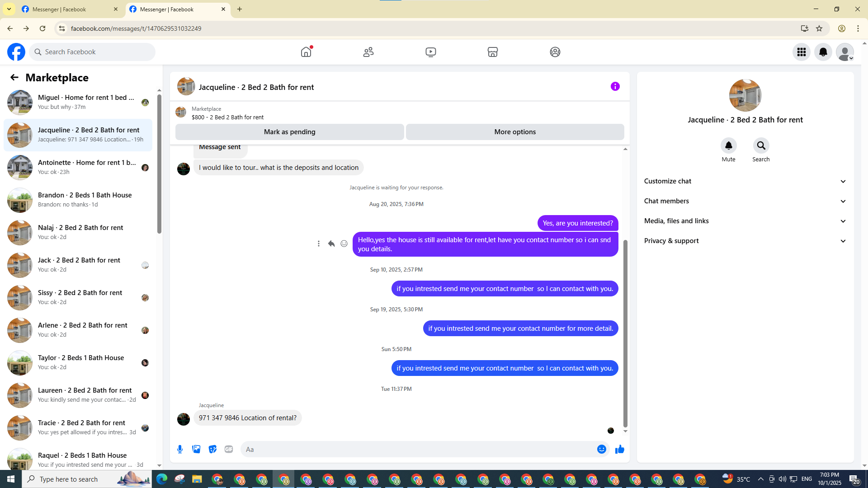
Task: Click the Facebook logo
Action: point(16,52)
